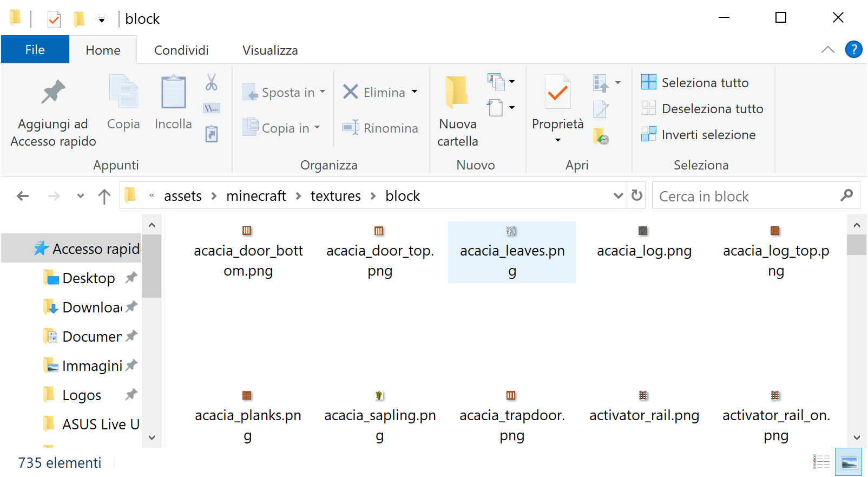
Task: Select acacia_trapdoor.png file
Action: pos(512,417)
